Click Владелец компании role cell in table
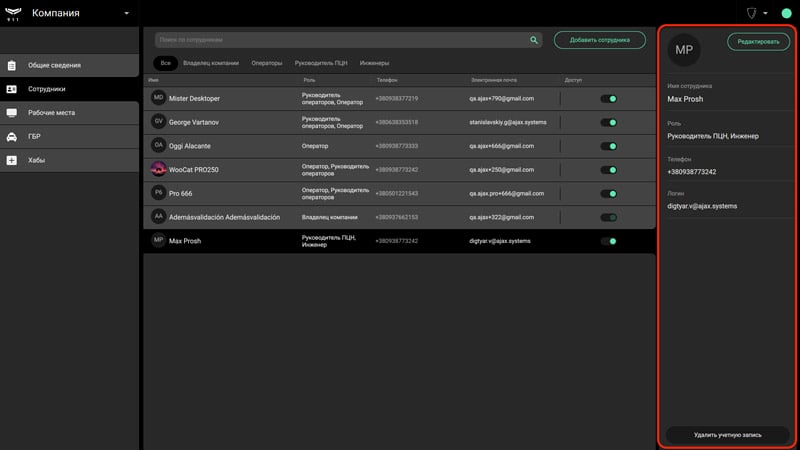The width and height of the screenshot is (800, 450). (330, 217)
